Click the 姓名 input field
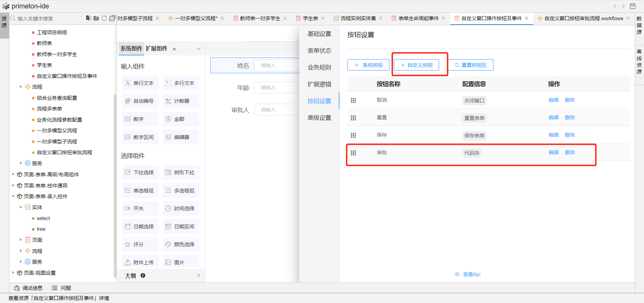The image size is (644, 303). pos(276,66)
